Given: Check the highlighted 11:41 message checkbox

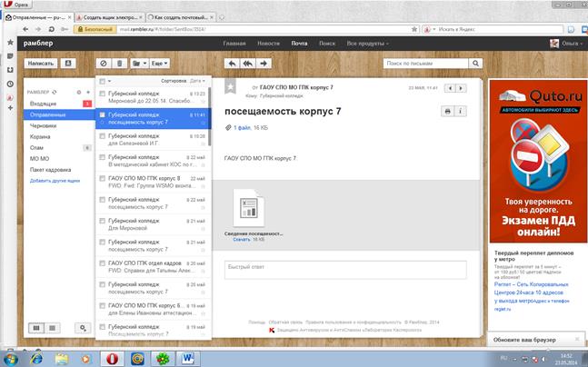Looking at the screenshot, I should (102, 114).
